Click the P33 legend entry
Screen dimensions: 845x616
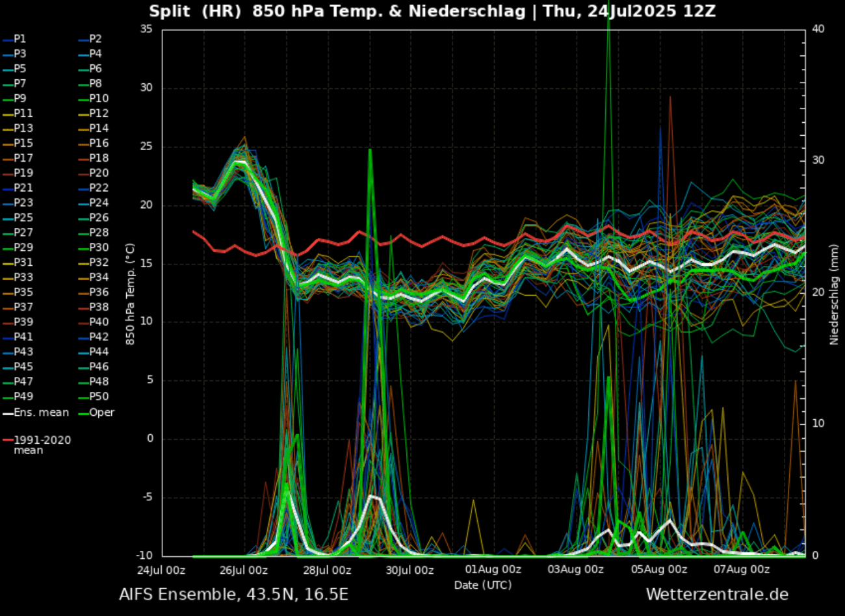click(x=23, y=277)
